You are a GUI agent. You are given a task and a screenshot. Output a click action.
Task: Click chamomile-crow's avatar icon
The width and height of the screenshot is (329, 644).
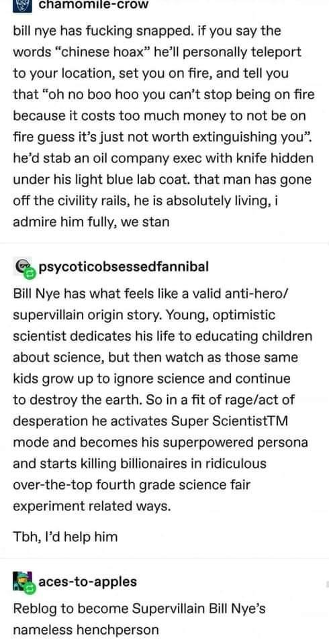[21, 4]
